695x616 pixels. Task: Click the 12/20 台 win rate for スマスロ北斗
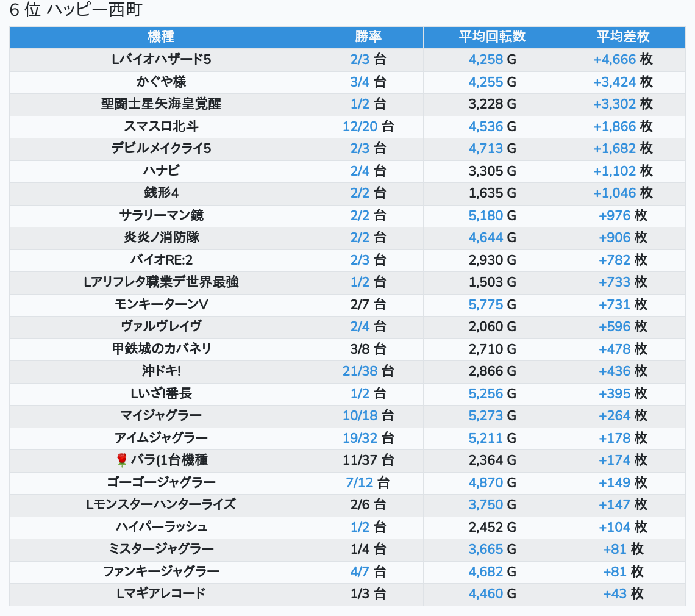[x=368, y=126]
